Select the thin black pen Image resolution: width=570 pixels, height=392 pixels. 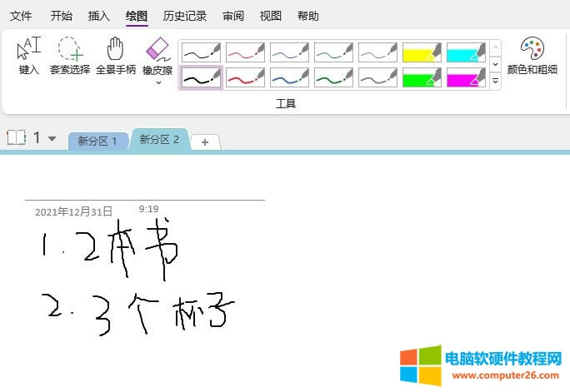point(201,52)
